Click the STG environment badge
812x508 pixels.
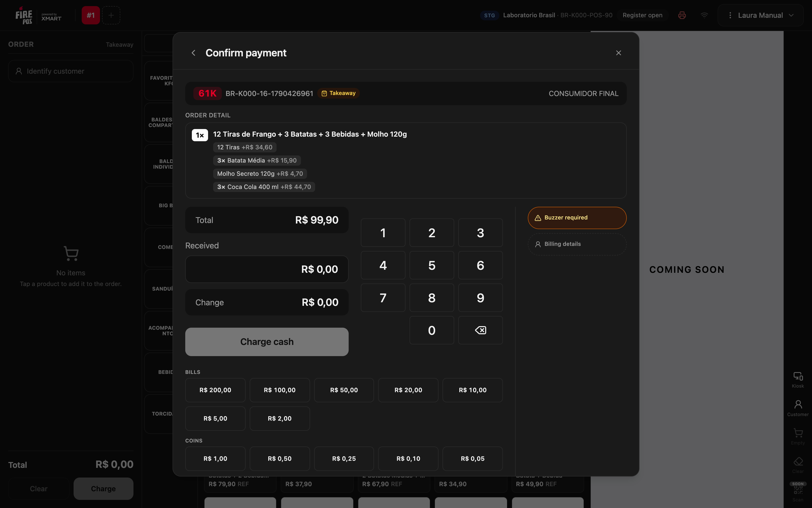click(x=489, y=15)
